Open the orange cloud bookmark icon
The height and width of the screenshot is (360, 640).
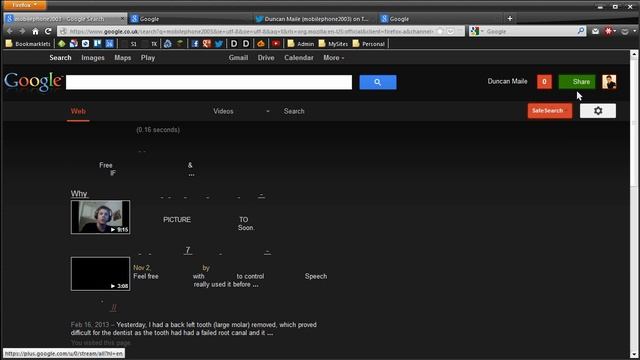(261, 44)
